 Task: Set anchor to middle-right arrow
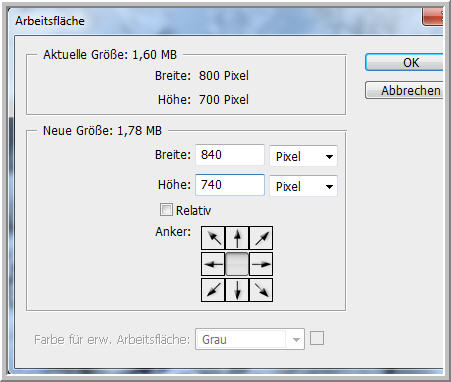[x=261, y=264]
